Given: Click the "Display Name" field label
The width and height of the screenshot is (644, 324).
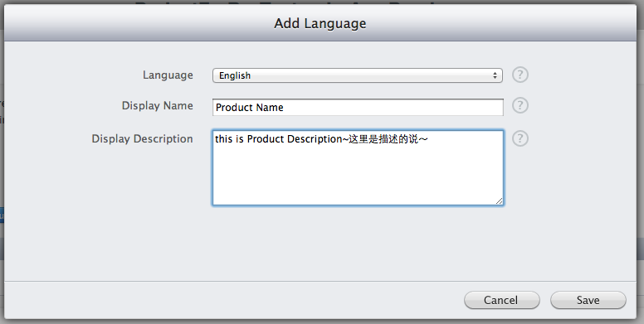Looking at the screenshot, I should coord(158,106).
